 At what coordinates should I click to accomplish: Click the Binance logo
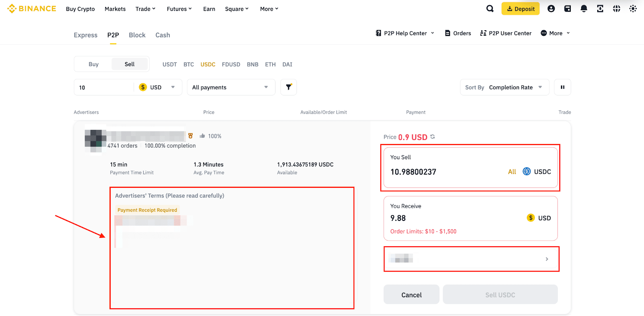31,8
